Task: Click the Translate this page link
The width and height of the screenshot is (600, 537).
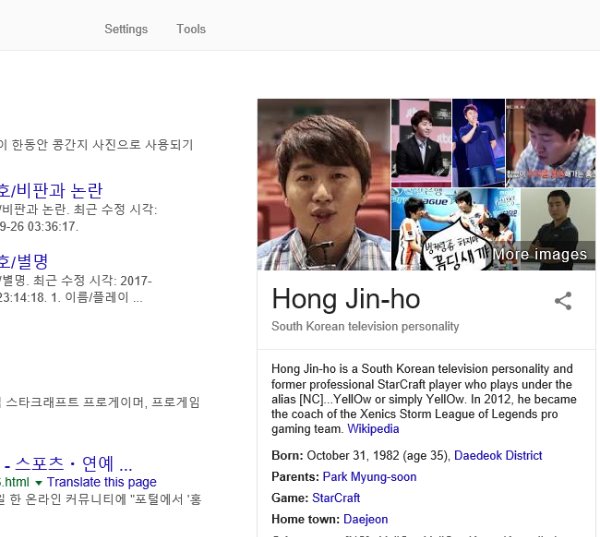Action: [102, 482]
